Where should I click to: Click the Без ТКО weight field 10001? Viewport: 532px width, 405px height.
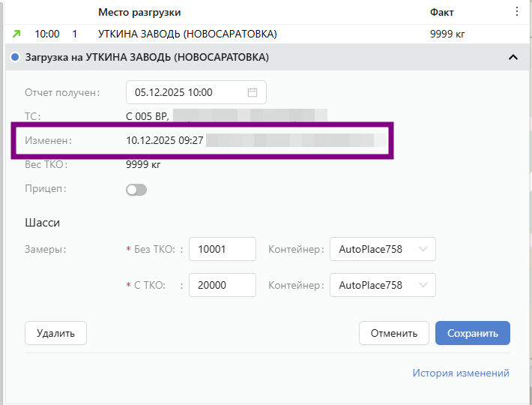pyautogui.click(x=223, y=249)
